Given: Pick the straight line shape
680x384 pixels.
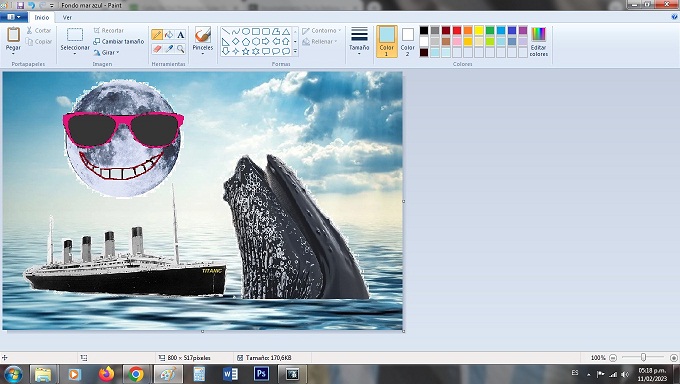Looking at the screenshot, I should click(226, 31).
